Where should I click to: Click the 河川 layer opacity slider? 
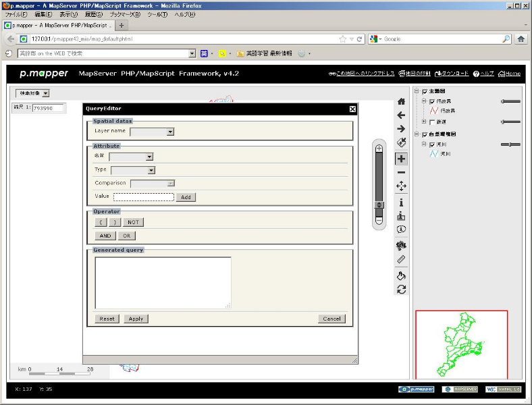click(x=510, y=144)
